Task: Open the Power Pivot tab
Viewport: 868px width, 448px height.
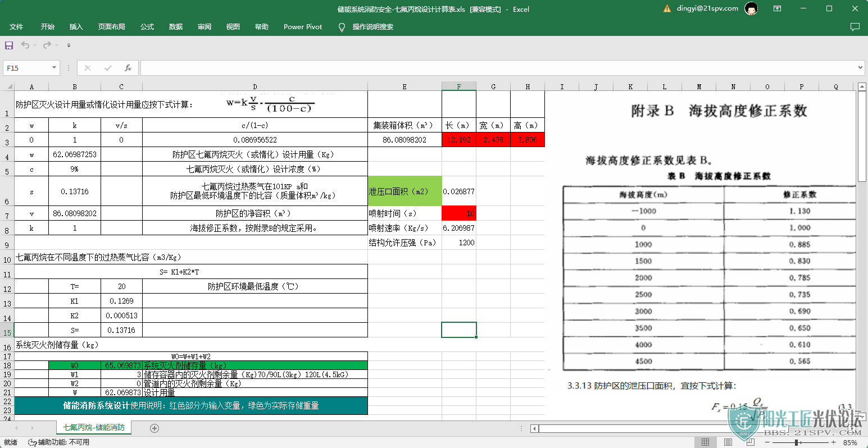Action: (303, 26)
